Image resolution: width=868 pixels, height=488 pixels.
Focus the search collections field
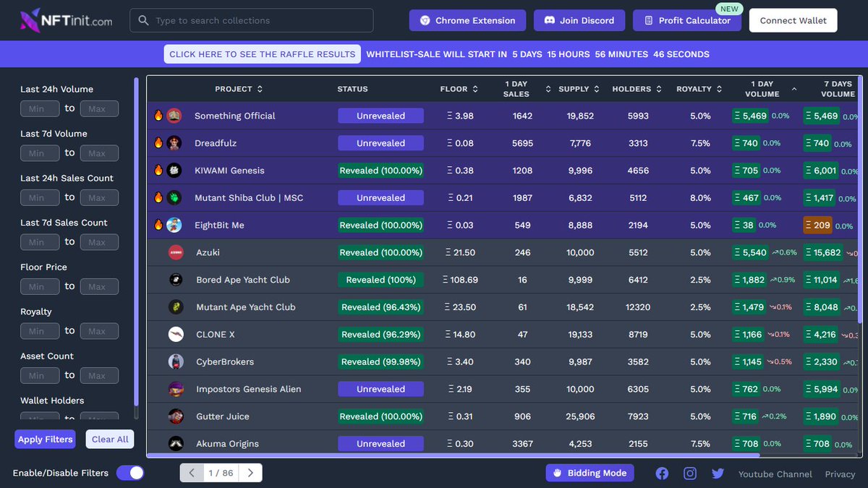[x=252, y=20]
